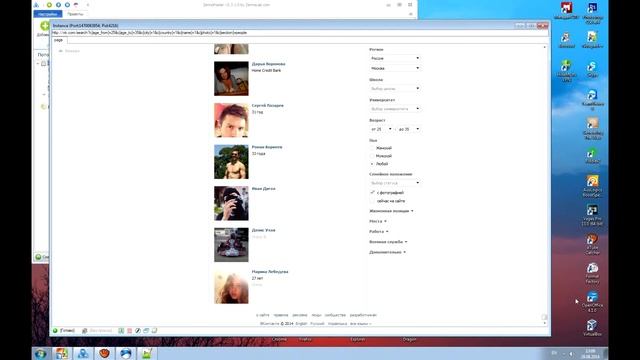The height and width of the screenshot is (360, 640).
Task: Select the Мужской gender radio button
Action: point(372,156)
